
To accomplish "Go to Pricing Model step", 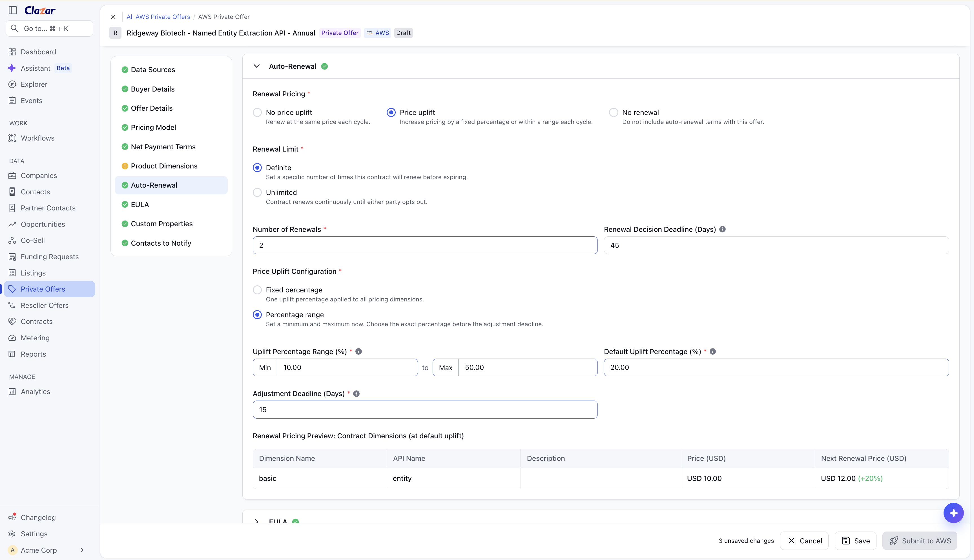I will (x=171, y=127).
